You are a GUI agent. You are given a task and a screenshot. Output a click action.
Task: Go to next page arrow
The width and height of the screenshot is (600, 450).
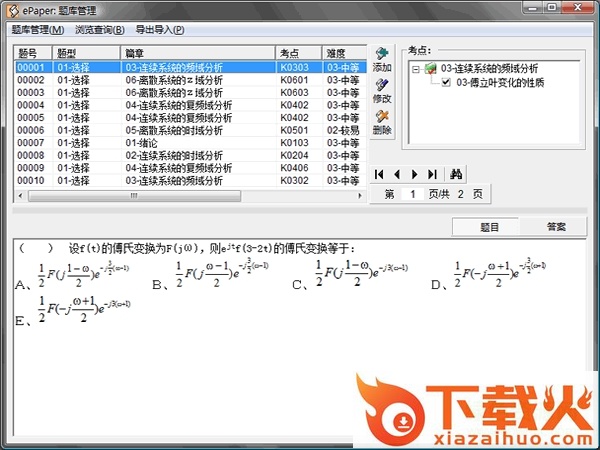coord(414,174)
